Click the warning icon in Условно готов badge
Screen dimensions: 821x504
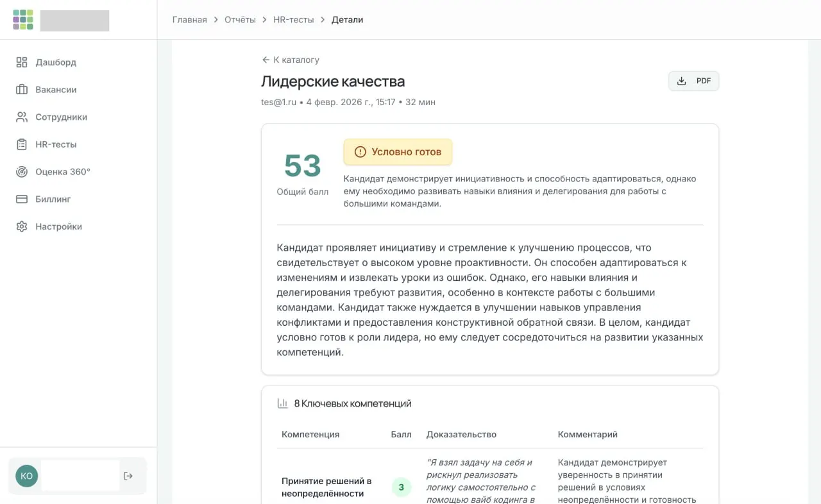click(360, 152)
